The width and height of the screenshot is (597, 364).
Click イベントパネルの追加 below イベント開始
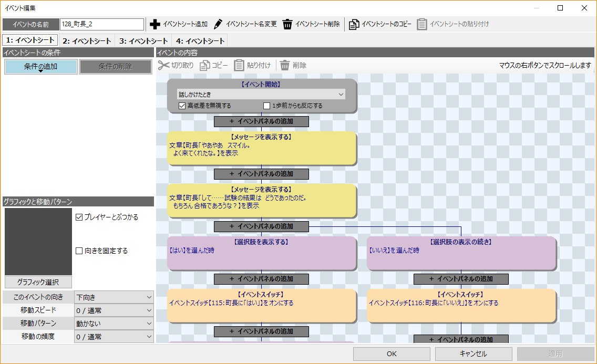(261, 121)
